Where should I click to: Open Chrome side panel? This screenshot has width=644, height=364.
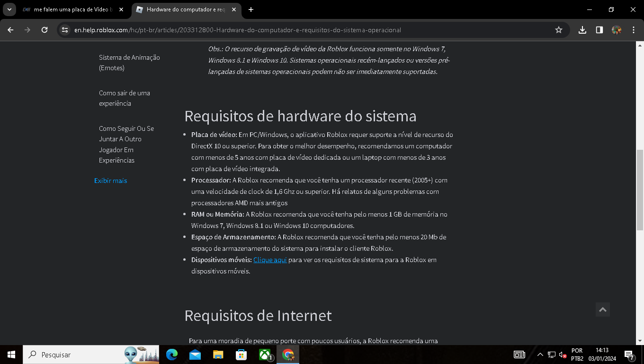[599, 30]
